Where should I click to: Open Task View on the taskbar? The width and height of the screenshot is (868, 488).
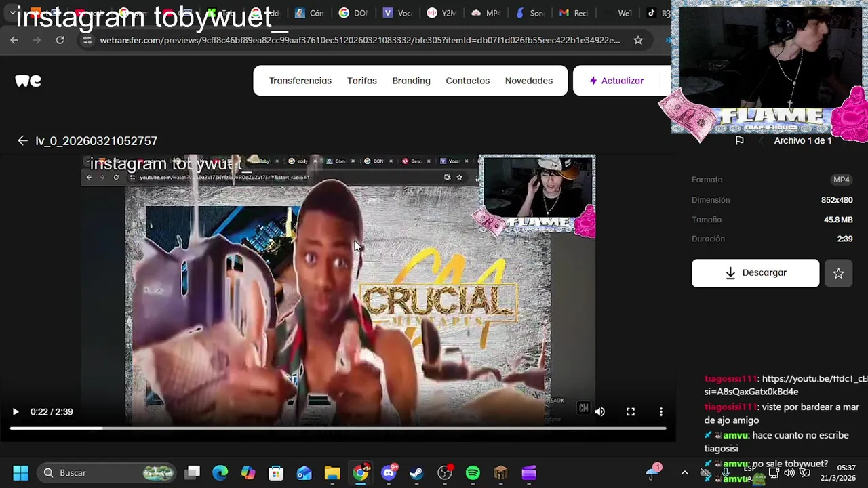pos(193,473)
